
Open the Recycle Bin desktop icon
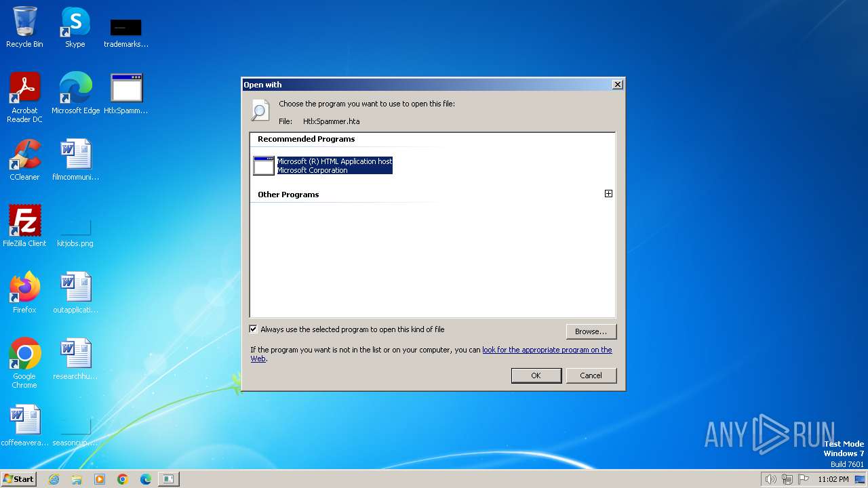[24, 27]
